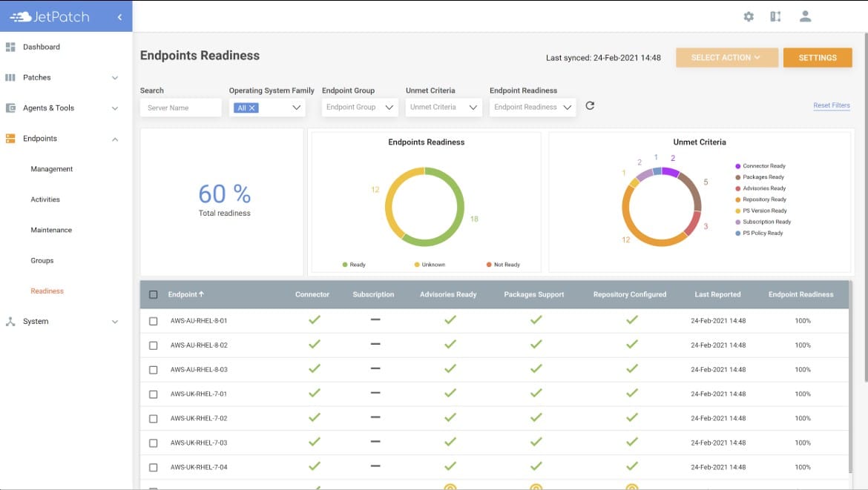
Task: Open the Operating System Family dropdown
Action: pos(267,107)
